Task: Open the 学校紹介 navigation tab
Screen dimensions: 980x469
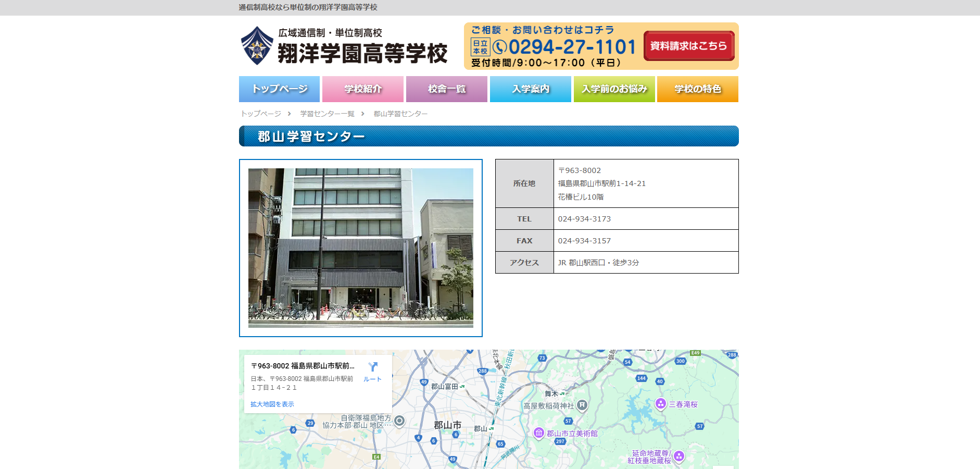Action: click(363, 89)
